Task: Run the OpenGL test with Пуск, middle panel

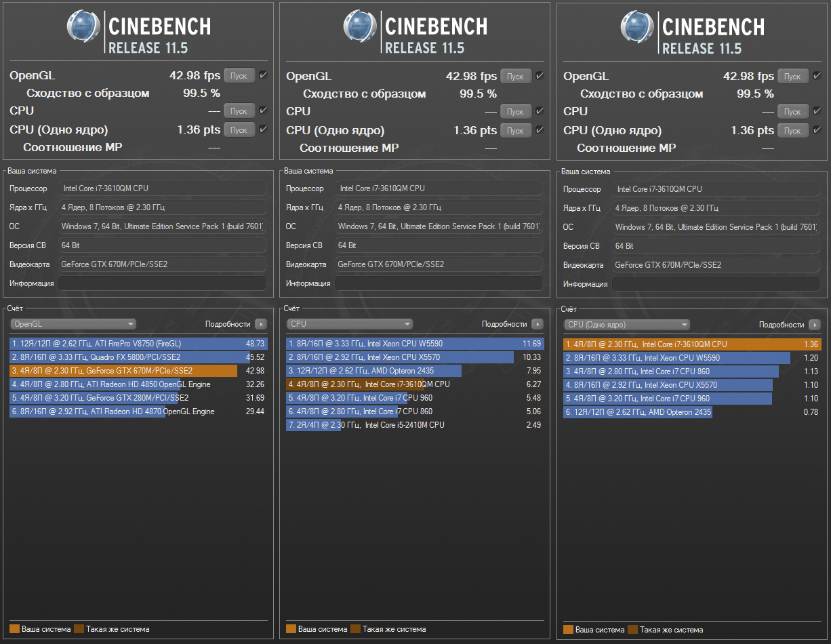Action: pyautogui.click(x=516, y=76)
